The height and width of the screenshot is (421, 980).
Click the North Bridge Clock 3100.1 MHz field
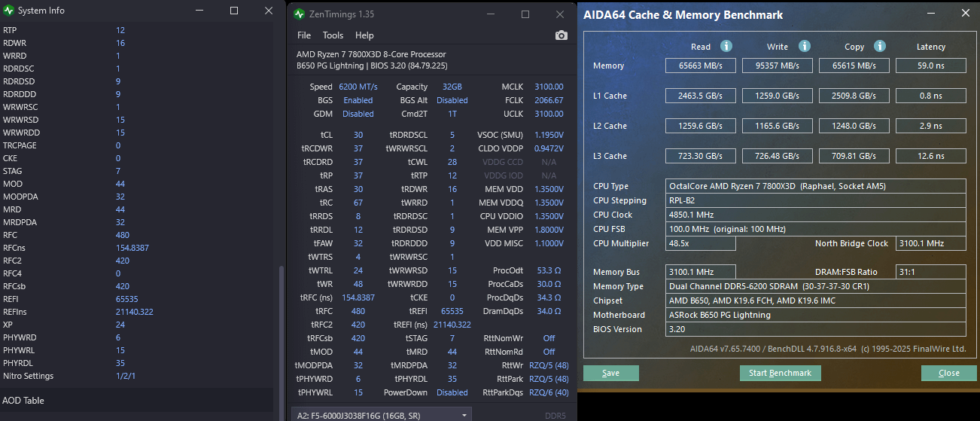(x=930, y=243)
